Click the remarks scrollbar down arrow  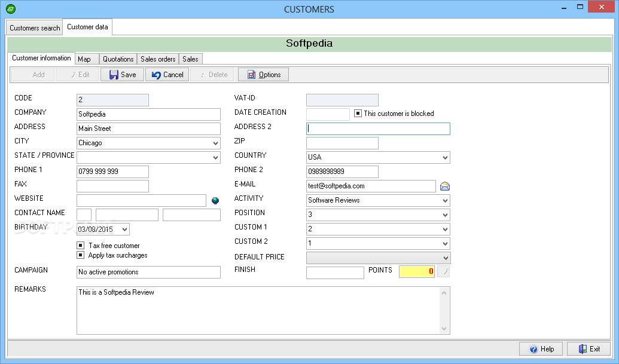pos(444,329)
